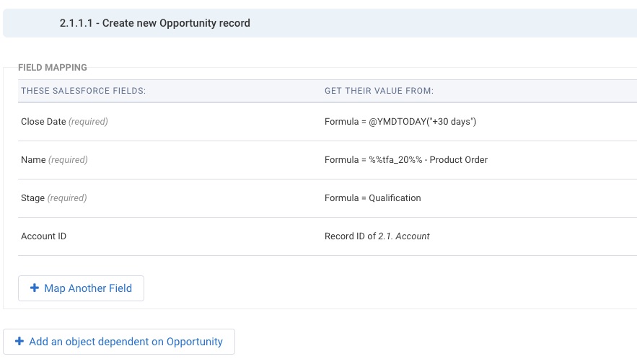The width and height of the screenshot is (637, 364).
Task: Click the (required) label next to Close Date
Action: (88, 122)
